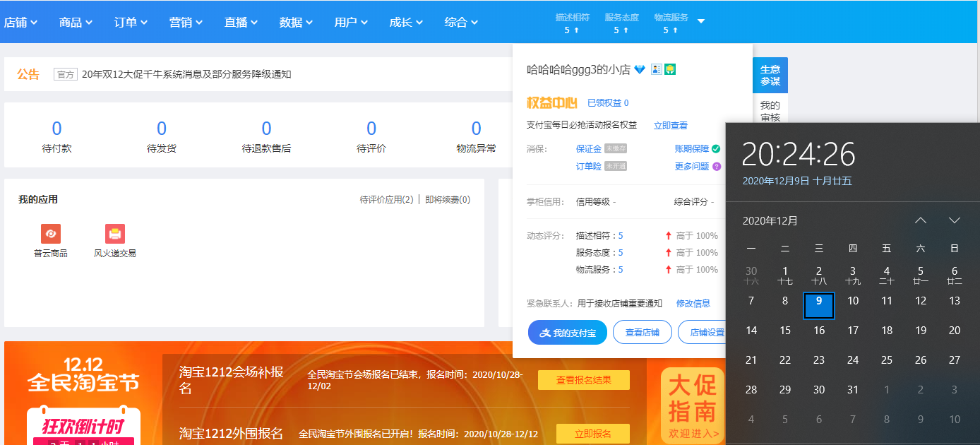Click 描述相符 score in top bar
Image resolution: width=980 pixels, height=445 pixels.
click(572, 23)
